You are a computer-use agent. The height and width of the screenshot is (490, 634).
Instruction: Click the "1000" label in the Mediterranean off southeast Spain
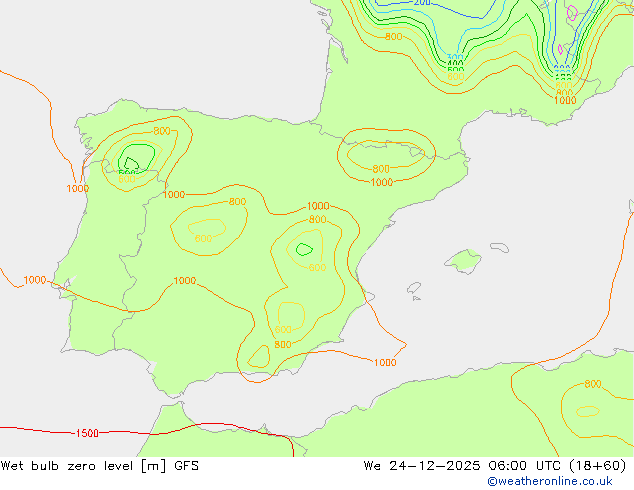click(385, 362)
